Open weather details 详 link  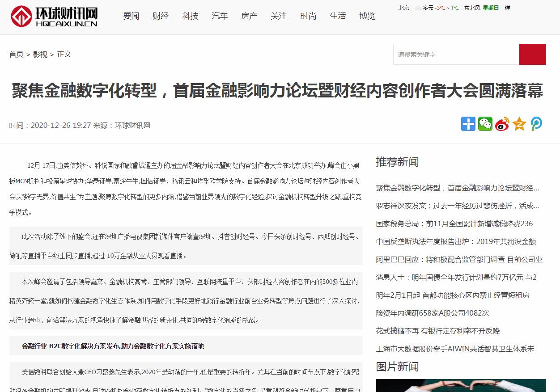(507, 8)
